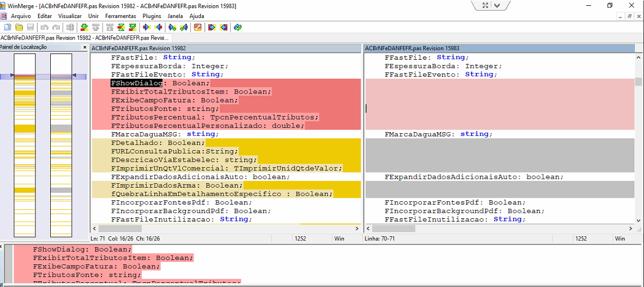Open the Options wrench icon

click(x=198, y=27)
